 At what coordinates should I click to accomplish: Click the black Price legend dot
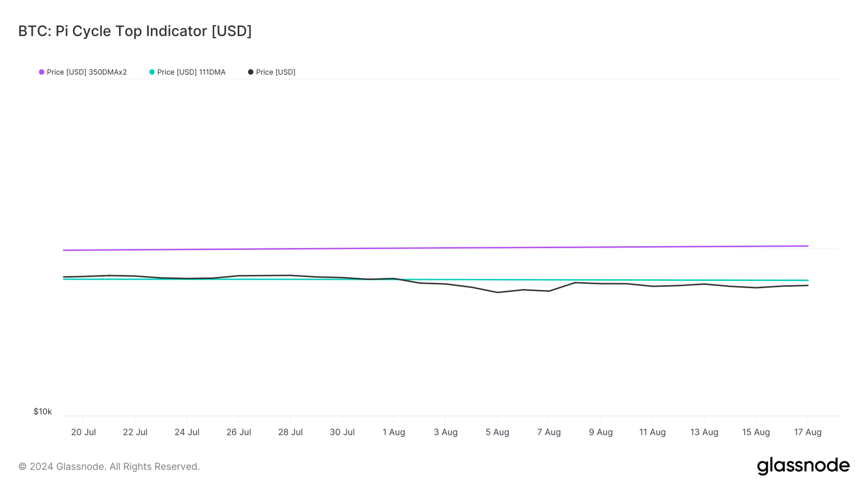point(251,72)
